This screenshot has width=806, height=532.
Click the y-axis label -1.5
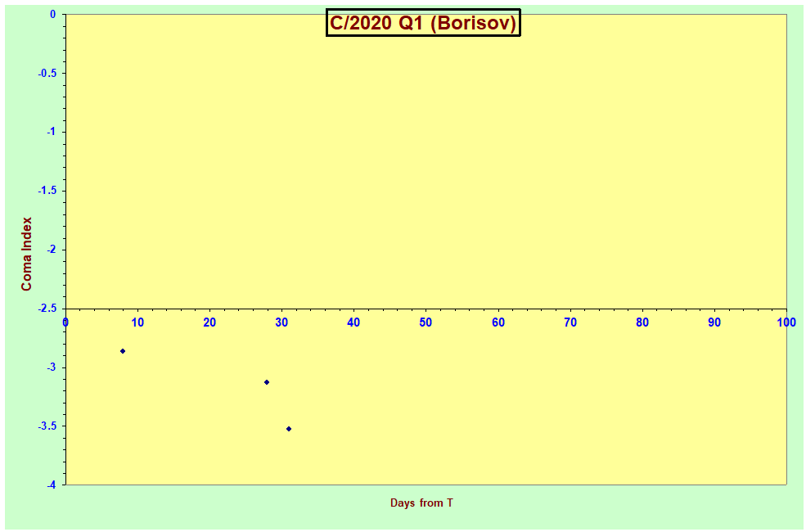[47, 191]
